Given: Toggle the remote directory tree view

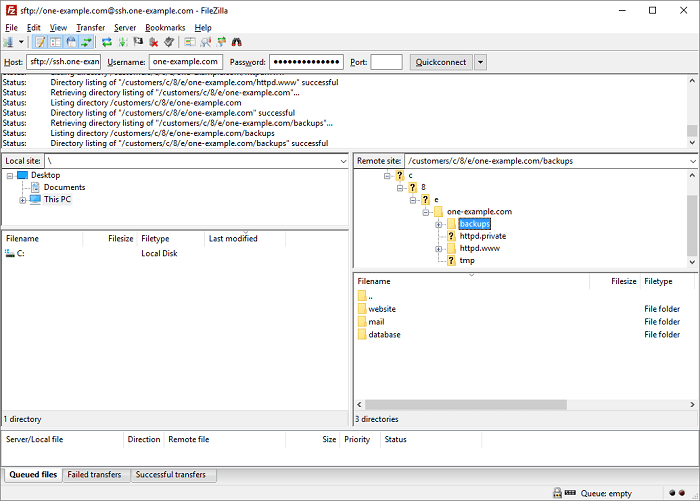Looking at the screenshot, I should pyautogui.click(x=71, y=42).
